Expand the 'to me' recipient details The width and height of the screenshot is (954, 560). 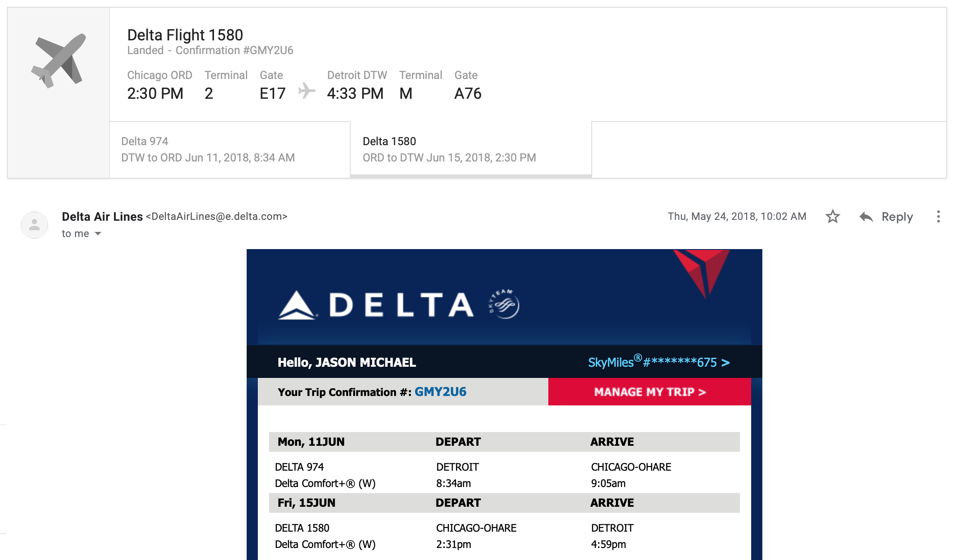(x=98, y=234)
